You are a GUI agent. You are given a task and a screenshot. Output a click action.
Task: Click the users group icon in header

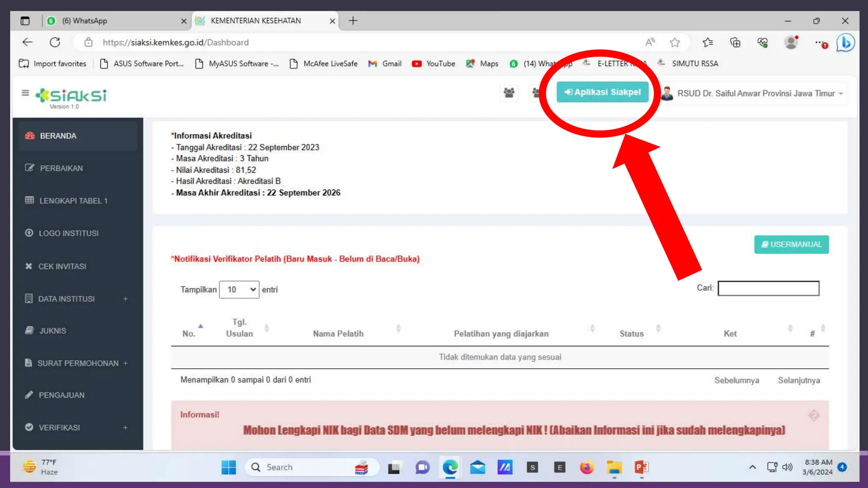[509, 93]
